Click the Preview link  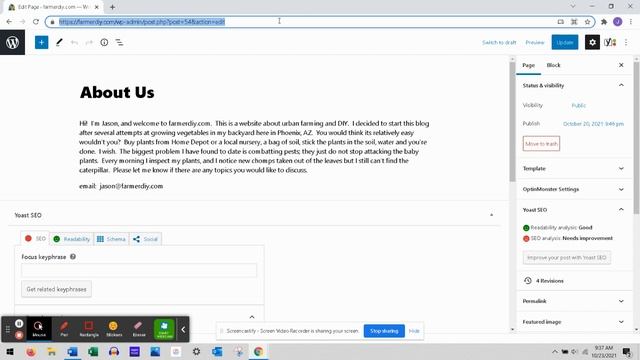point(535,42)
